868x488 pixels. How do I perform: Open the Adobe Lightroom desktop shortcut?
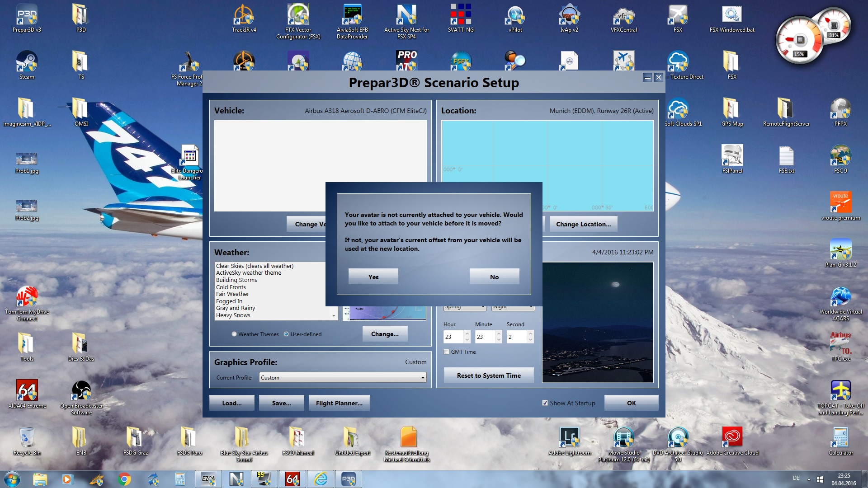[x=569, y=441]
